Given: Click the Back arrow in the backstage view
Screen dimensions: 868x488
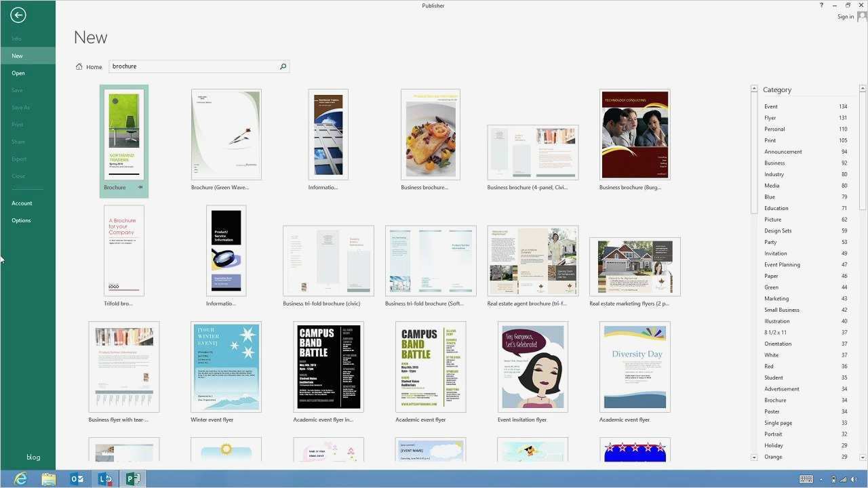Looking at the screenshot, I should 18,15.
